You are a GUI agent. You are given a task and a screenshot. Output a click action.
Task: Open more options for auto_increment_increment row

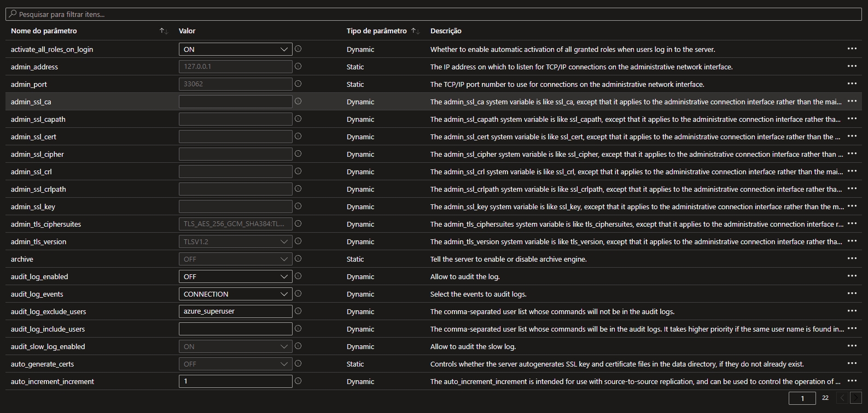[x=852, y=381]
